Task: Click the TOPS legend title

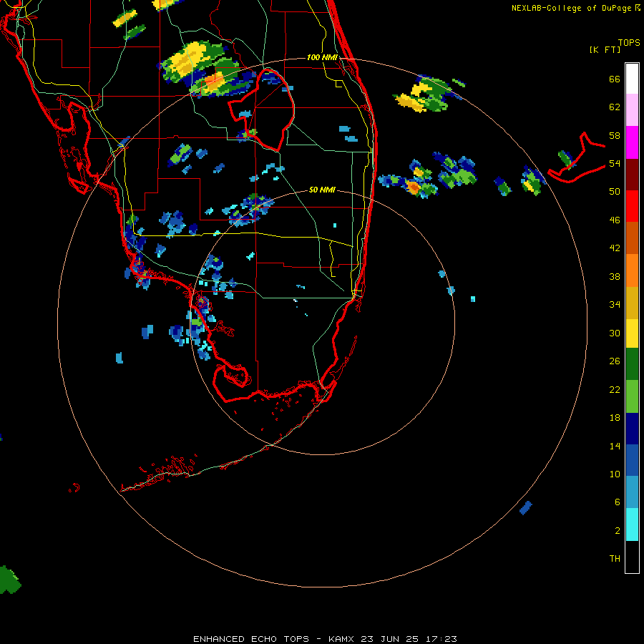Action: [x=629, y=43]
